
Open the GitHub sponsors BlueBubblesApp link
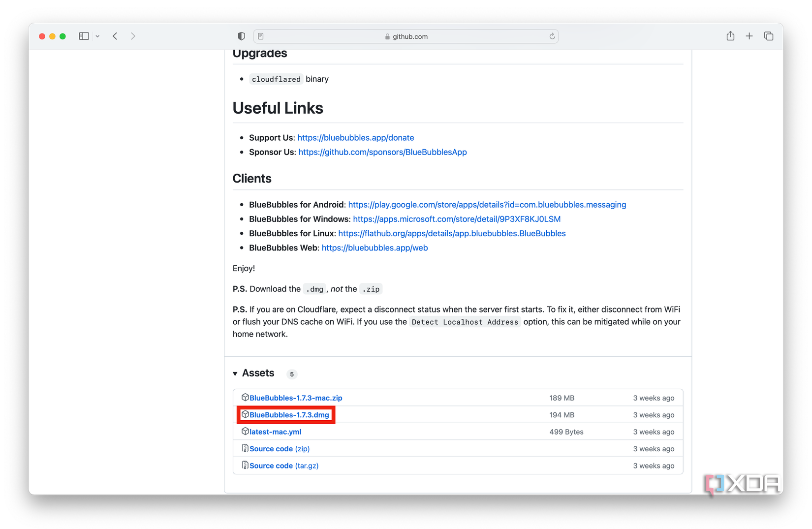(382, 152)
